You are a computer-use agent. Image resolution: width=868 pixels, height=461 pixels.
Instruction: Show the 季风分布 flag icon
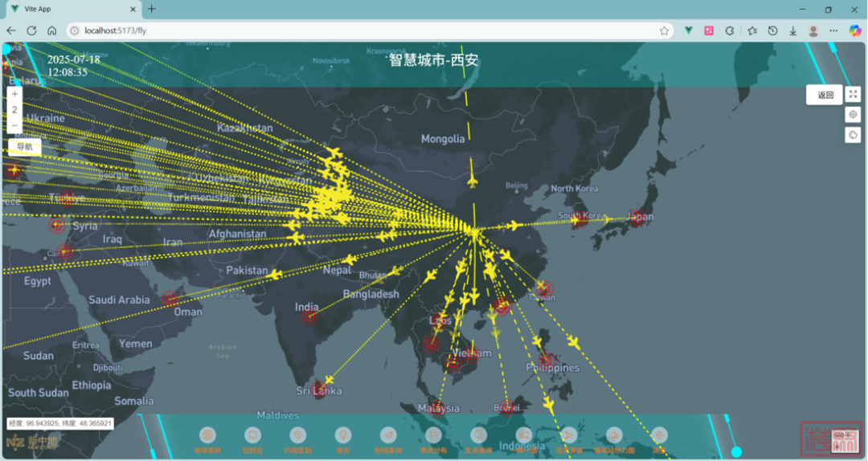(432, 434)
